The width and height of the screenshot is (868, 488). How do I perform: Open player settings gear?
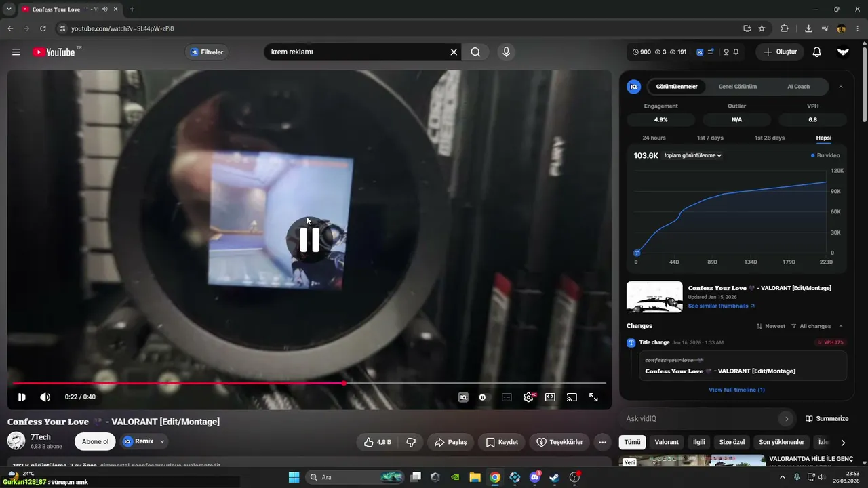[x=529, y=397]
